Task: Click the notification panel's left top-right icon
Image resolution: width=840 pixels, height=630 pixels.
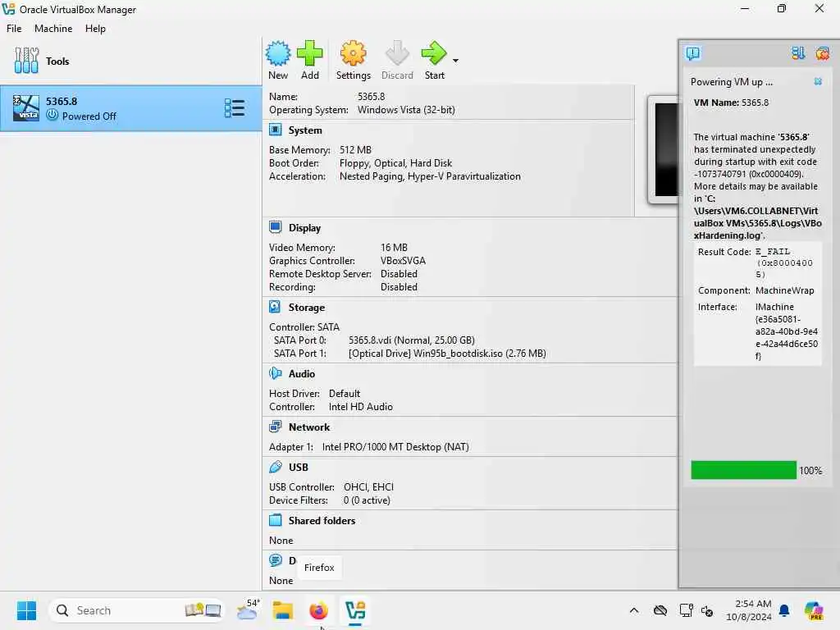Action: coord(798,53)
